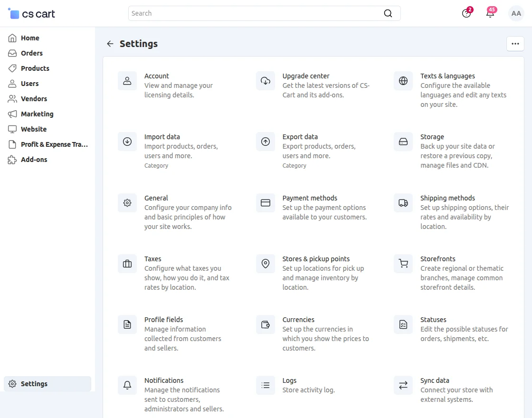The image size is (532, 418).
Task: Select the Payment methods card icon
Action: pos(265,202)
